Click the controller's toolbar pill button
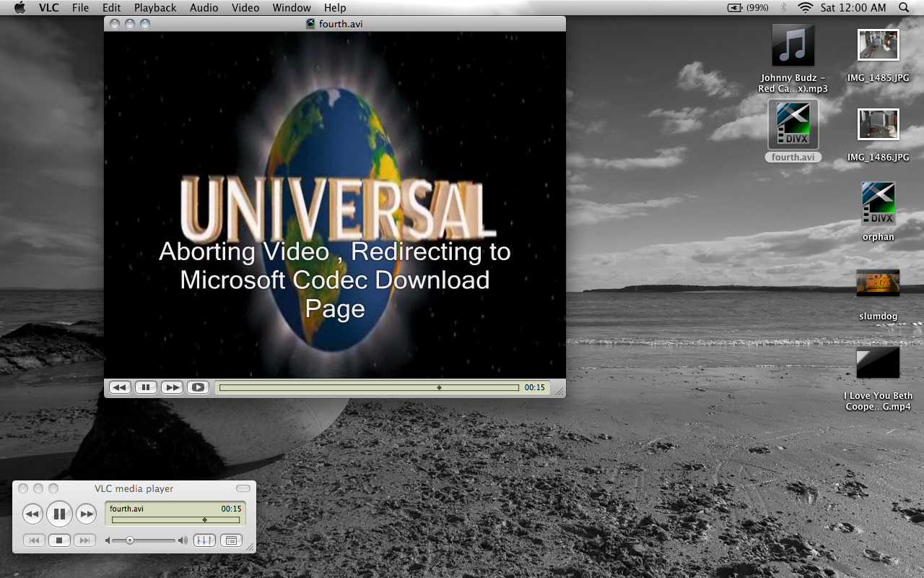Viewport: 924px width, 578px height. (x=243, y=488)
